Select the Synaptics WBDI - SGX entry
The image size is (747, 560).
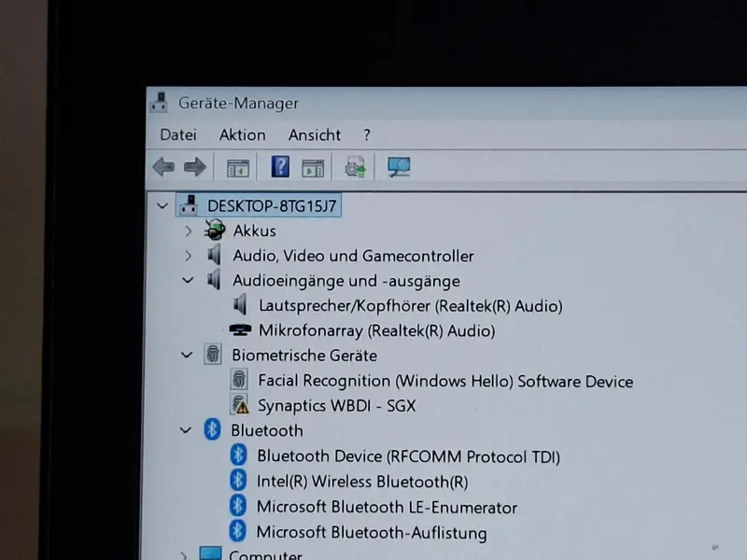tap(336, 406)
